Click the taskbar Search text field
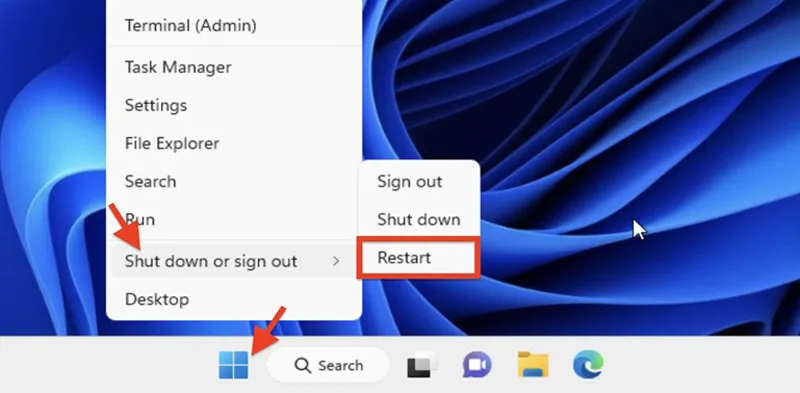Screen dimensions: 800x393 point(328,365)
